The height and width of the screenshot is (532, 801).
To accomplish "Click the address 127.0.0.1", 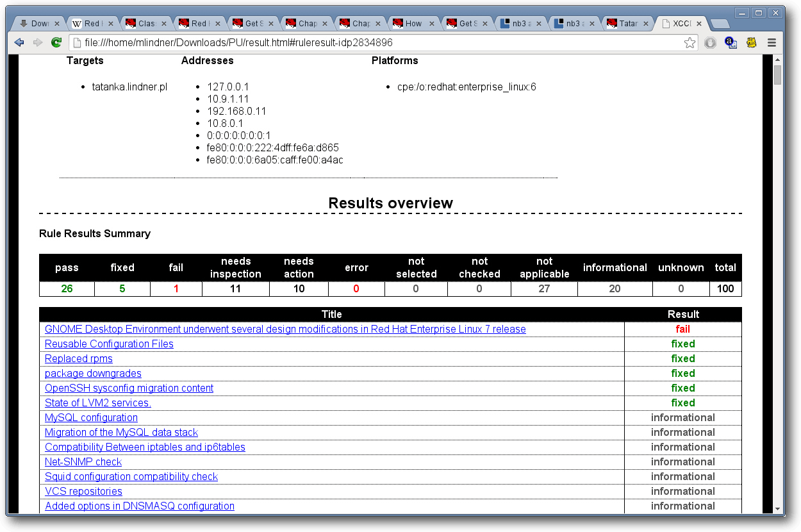I will 228,87.
